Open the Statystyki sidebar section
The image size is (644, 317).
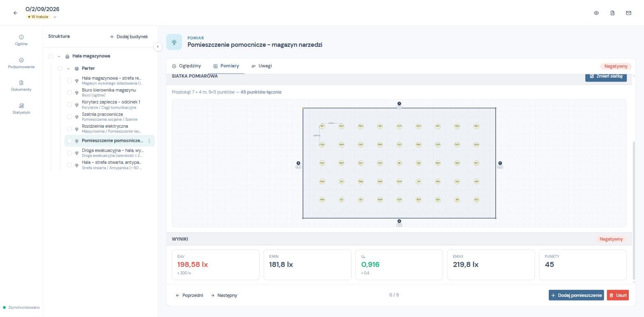pos(21,109)
